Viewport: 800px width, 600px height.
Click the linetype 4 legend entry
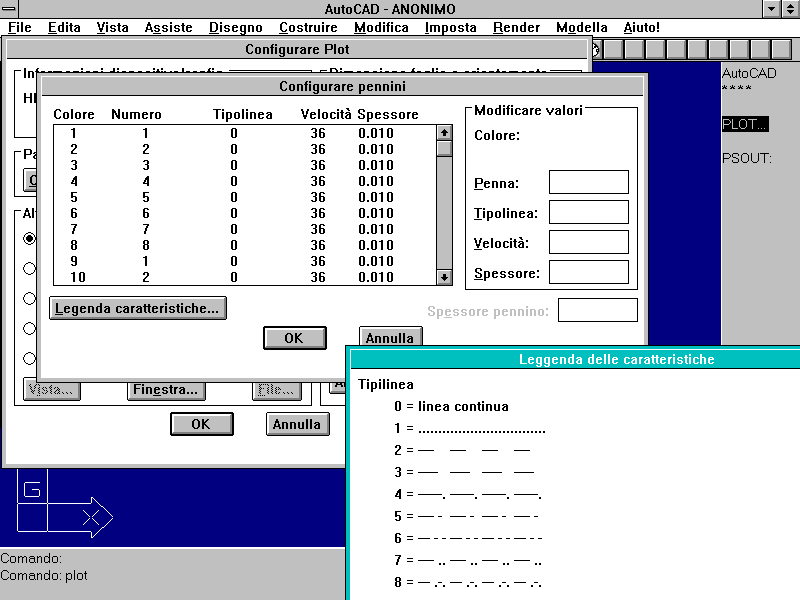pos(468,494)
